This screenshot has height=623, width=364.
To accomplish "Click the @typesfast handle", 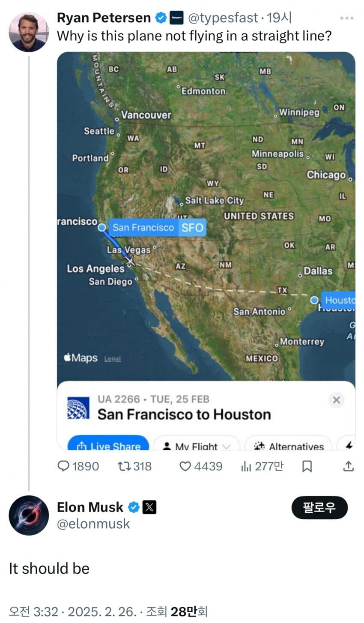I will [x=223, y=18].
